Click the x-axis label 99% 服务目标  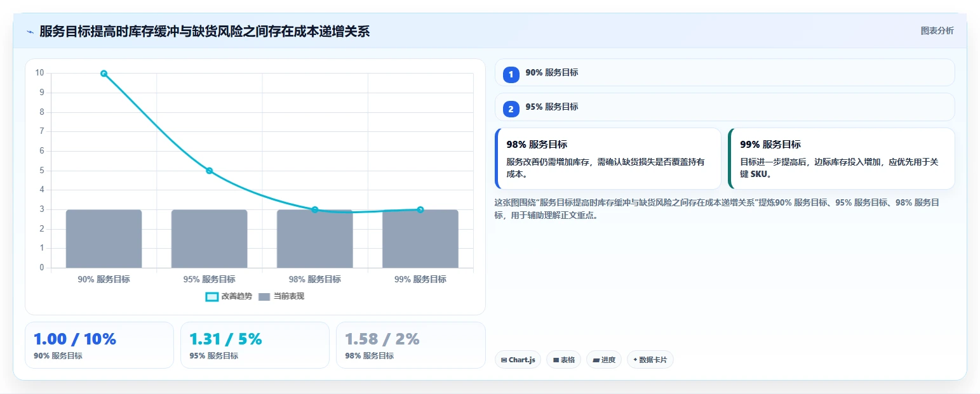[x=420, y=279]
